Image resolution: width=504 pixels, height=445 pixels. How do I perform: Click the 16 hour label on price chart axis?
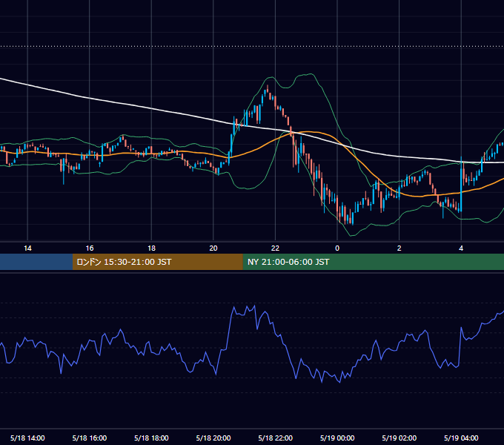tap(90, 248)
